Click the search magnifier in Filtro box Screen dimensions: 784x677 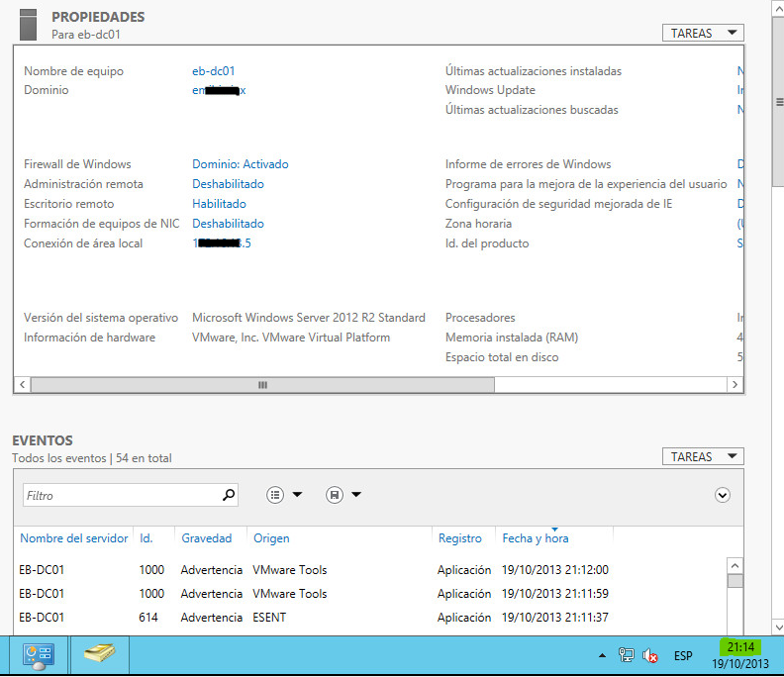point(229,495)
